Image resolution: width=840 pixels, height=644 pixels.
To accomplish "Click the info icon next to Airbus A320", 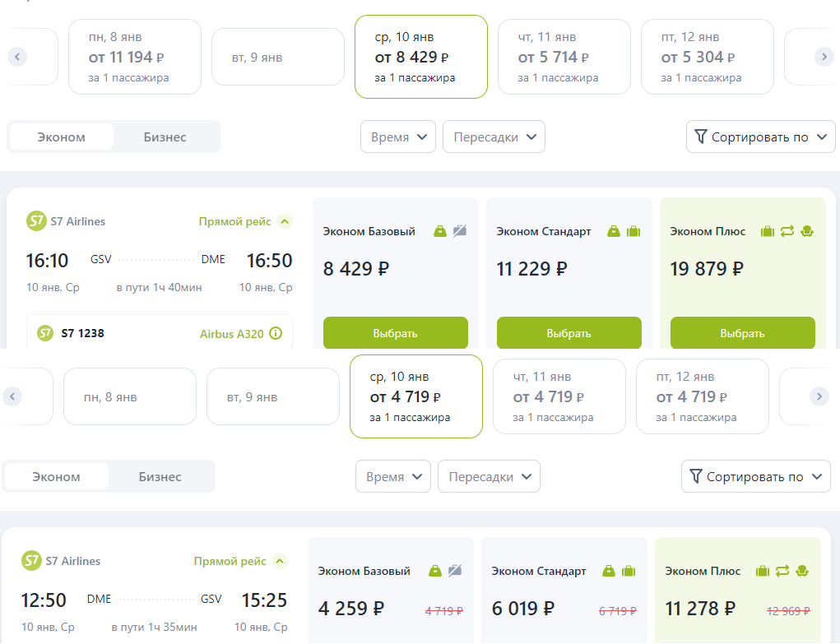I will tap(276, 334).
